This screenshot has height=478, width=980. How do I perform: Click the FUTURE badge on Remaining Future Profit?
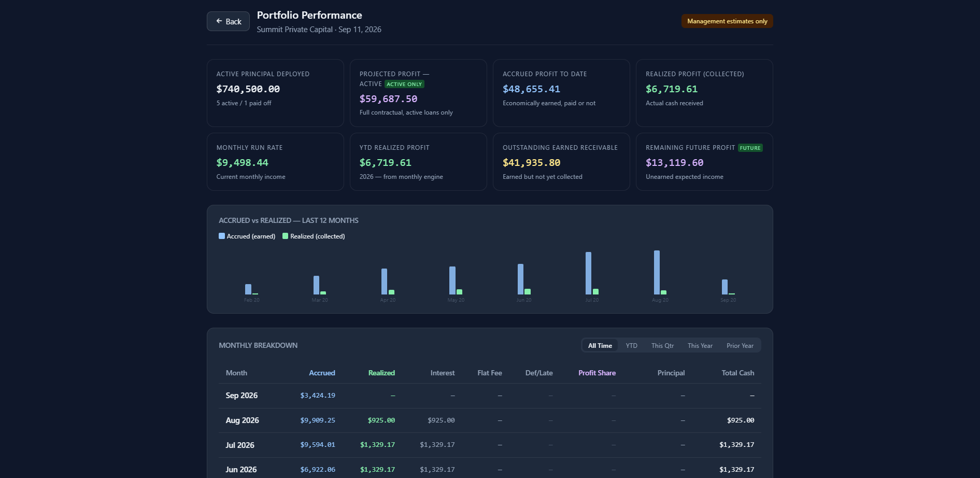coord(750,148)
